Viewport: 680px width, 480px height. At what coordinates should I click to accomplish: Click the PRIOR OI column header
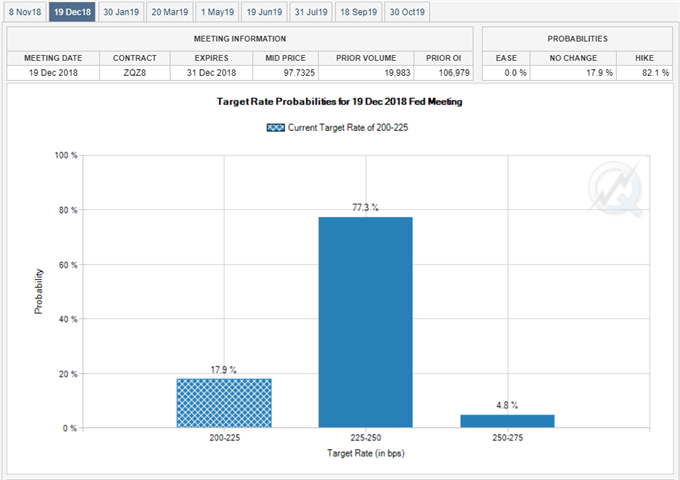(443, 58)
